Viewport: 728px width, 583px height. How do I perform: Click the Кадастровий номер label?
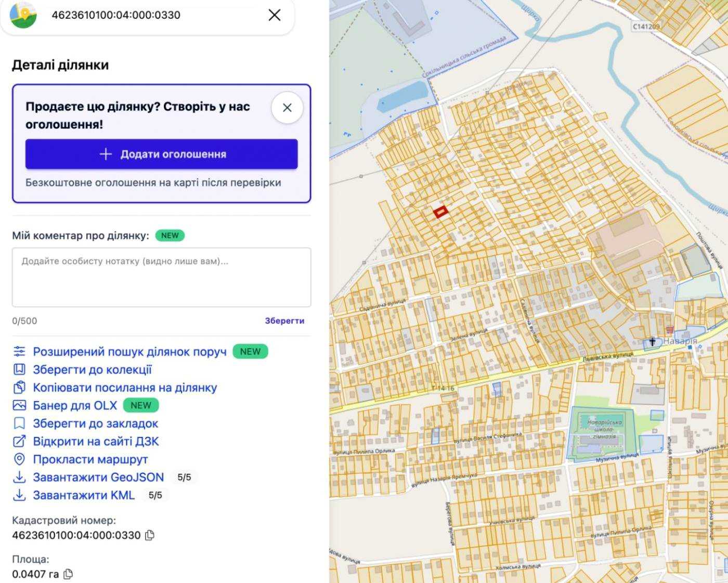point(64,520)
